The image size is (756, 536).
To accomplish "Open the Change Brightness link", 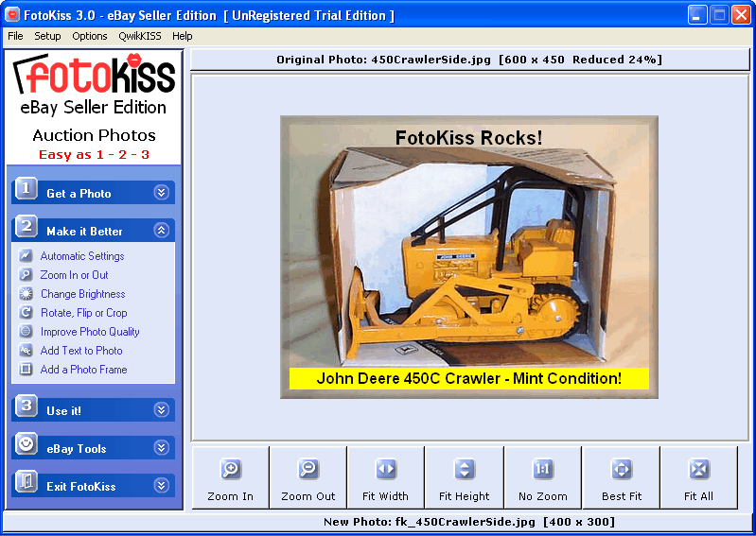I will click(83, 294).
